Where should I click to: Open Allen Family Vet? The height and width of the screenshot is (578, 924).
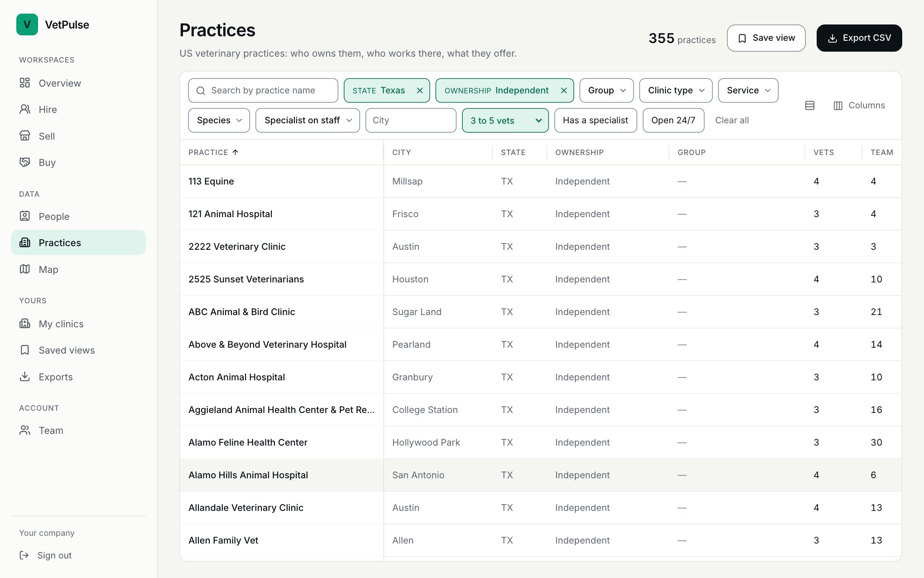coord(541,540)
